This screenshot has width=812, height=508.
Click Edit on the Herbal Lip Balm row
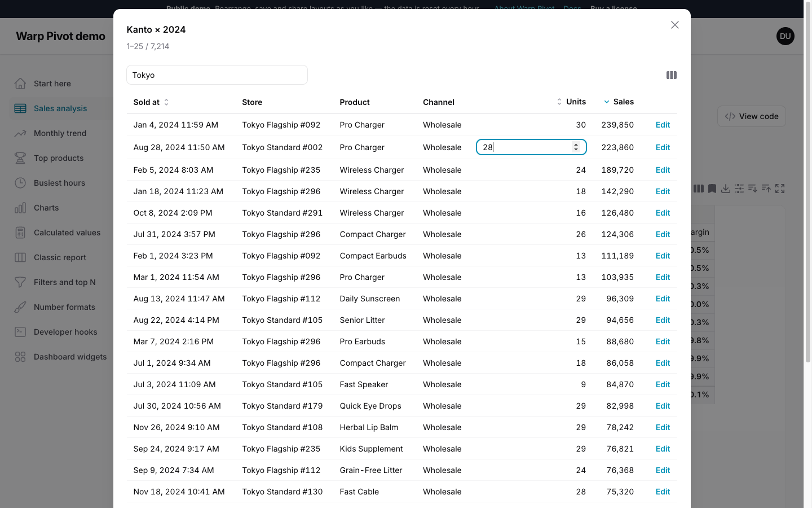663,427
